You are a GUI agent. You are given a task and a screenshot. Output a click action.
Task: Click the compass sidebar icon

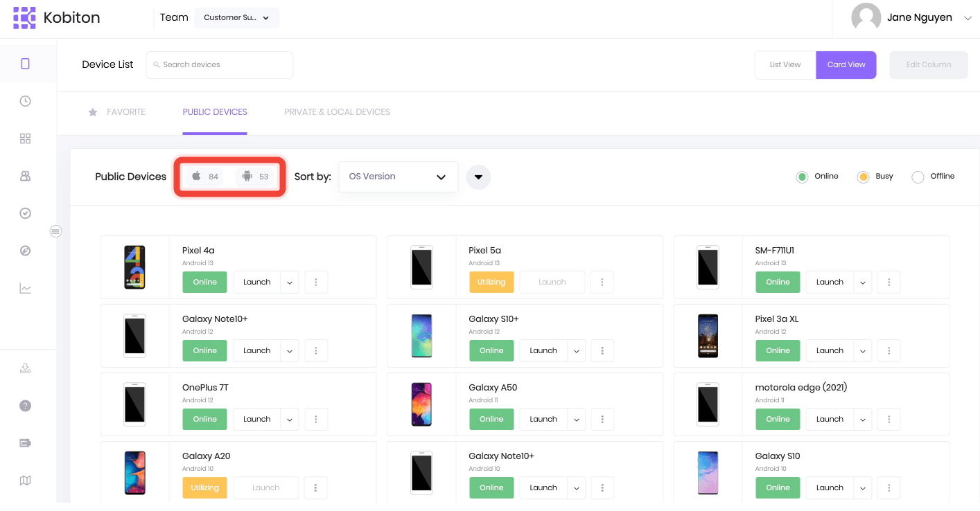[x=26, y=251]
